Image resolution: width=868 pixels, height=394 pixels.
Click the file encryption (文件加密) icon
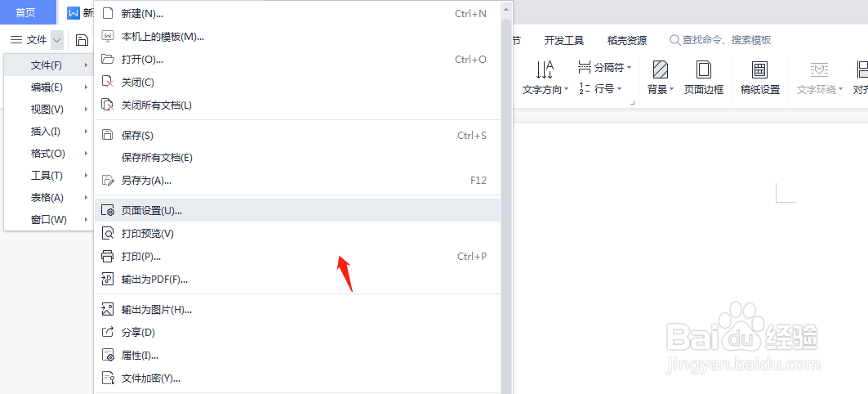(108, 378)
